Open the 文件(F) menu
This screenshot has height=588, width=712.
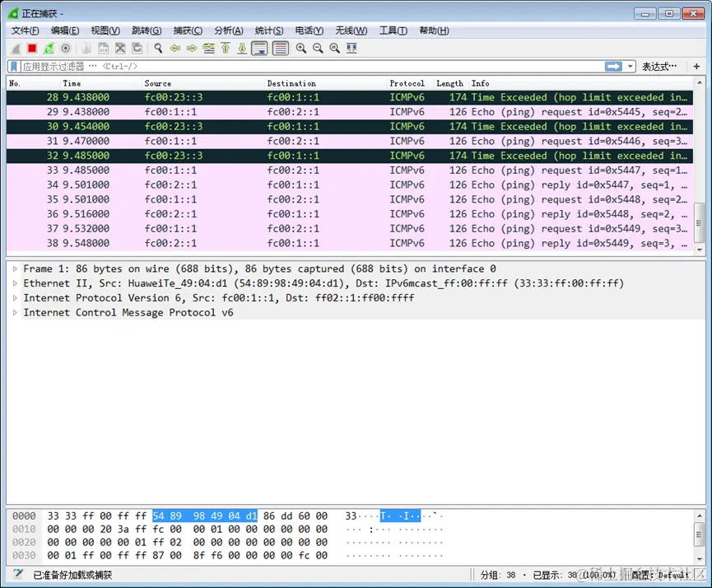25,30
